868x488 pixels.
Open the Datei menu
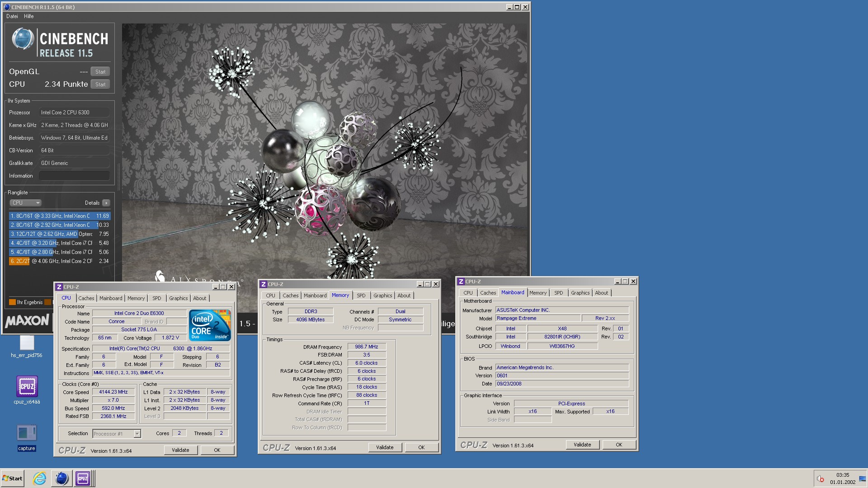tap(12, 16)
